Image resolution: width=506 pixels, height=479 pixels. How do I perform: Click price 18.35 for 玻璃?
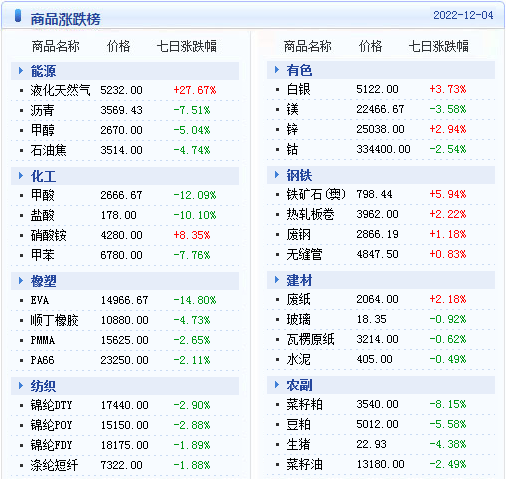click(371, 319)
